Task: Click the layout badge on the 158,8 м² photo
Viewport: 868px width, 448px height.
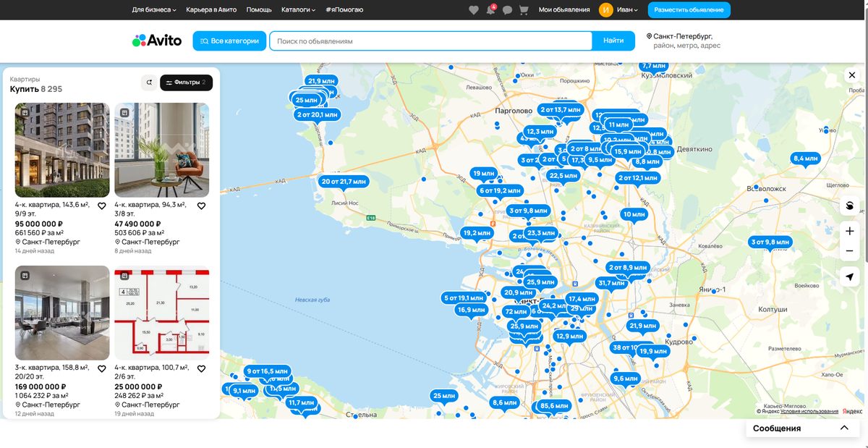Action: point(25,276)
